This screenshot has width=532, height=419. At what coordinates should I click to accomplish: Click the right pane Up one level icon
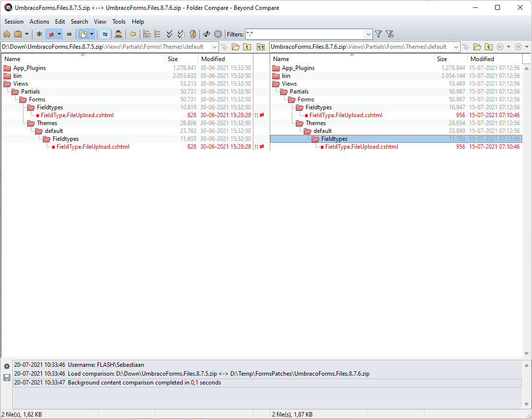[489, 47]
